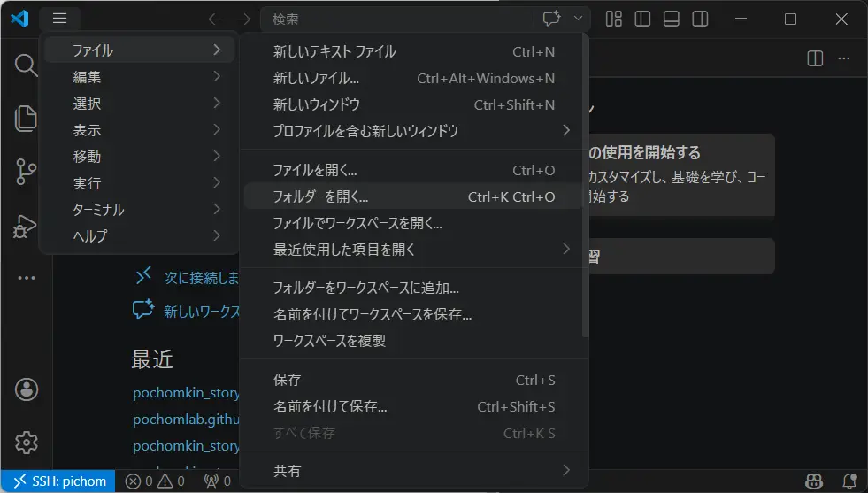Click the File menu scrollbar
This screenshot has height=493, width=868.
585,186
